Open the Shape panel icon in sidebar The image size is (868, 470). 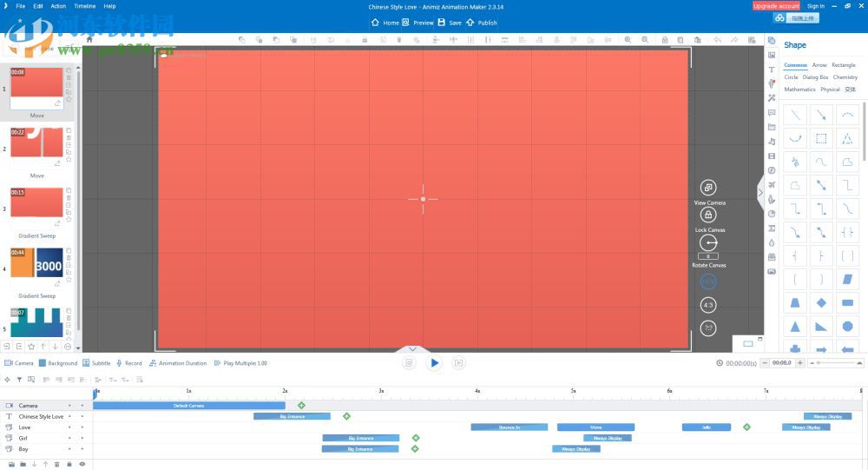pyautogui.click(x=772, y=41)
